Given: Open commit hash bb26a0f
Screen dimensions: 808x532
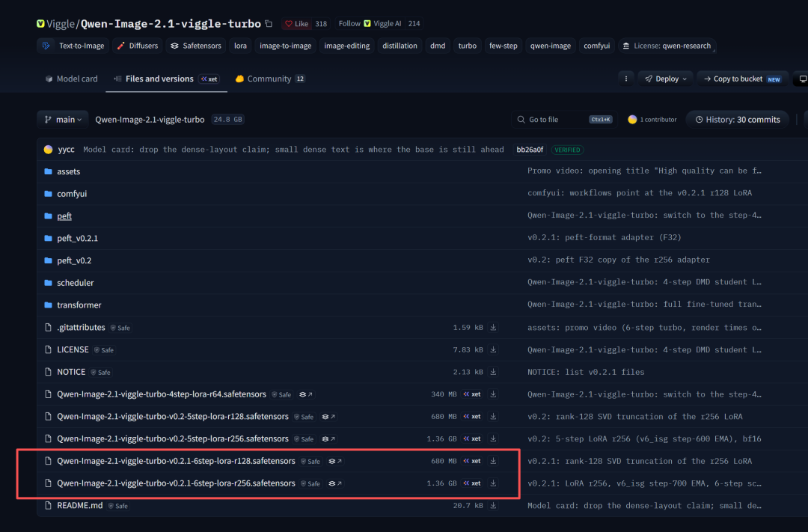Looking at the screenshot, I should (530, 150).
